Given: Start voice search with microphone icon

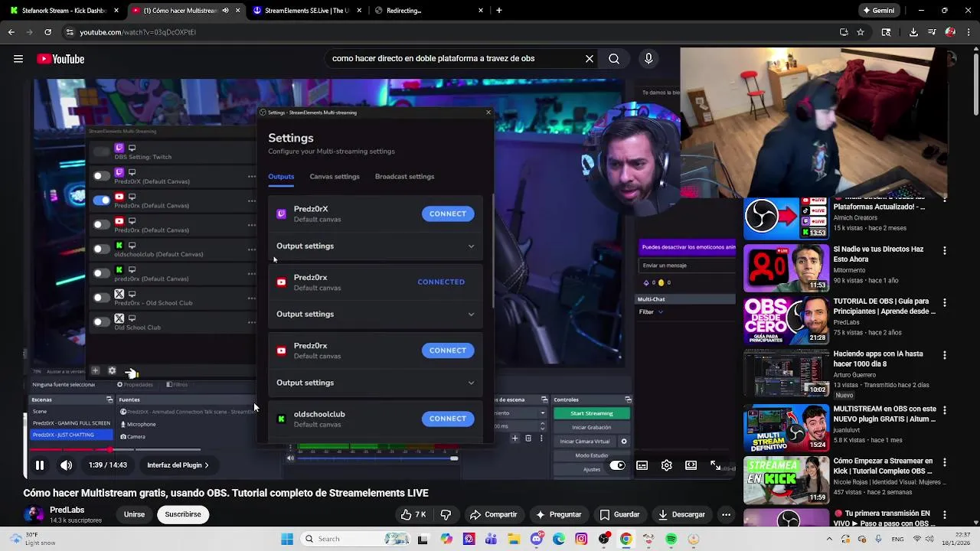Looking at the screenshot, I should pyautogui.click(x=648, y=58).
